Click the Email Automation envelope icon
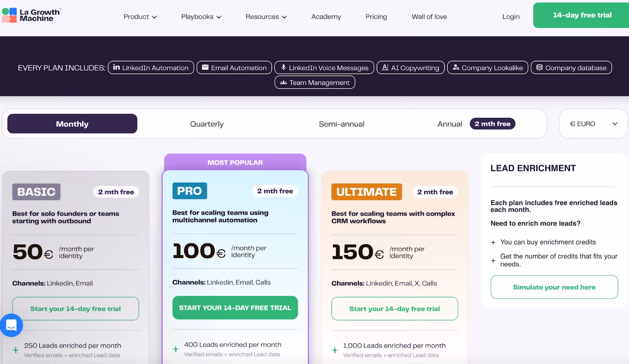629x364 pixels. tap(205, 68)
